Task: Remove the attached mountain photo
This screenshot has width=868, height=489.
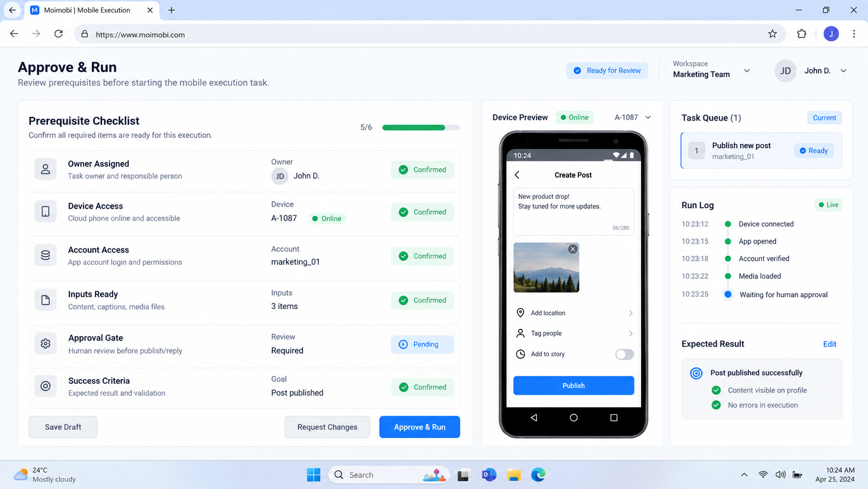Action: pos(573,249)
